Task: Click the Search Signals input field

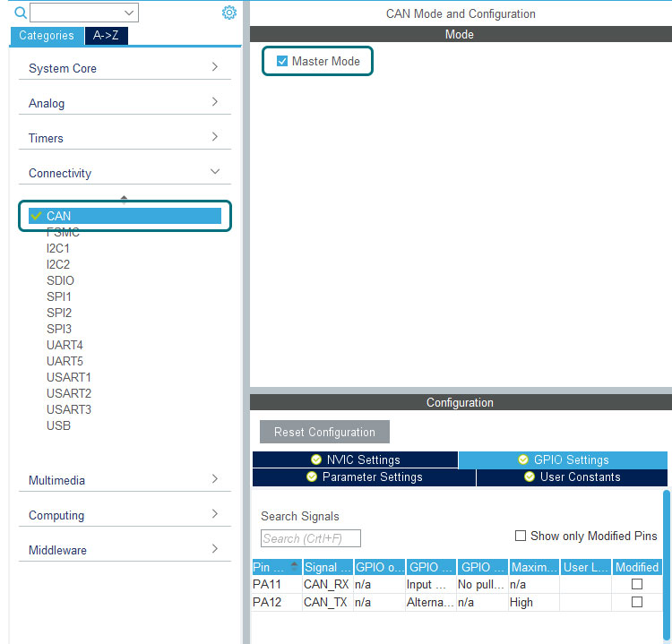Action: (310, 538)
